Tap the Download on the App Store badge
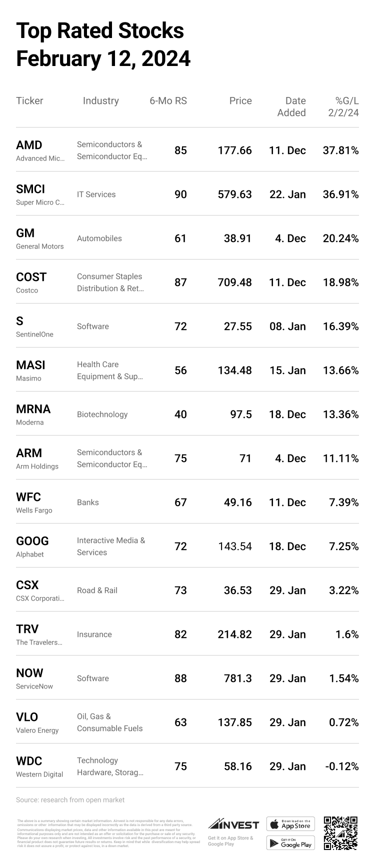This screenshot has height=868, width=375. point(290,824)
